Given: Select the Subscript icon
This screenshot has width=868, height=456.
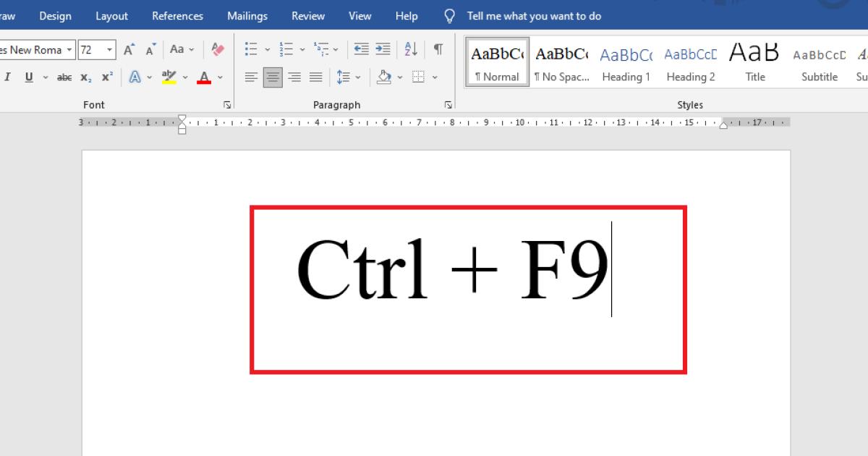Looking at the screenshot, I should (85, 77).
